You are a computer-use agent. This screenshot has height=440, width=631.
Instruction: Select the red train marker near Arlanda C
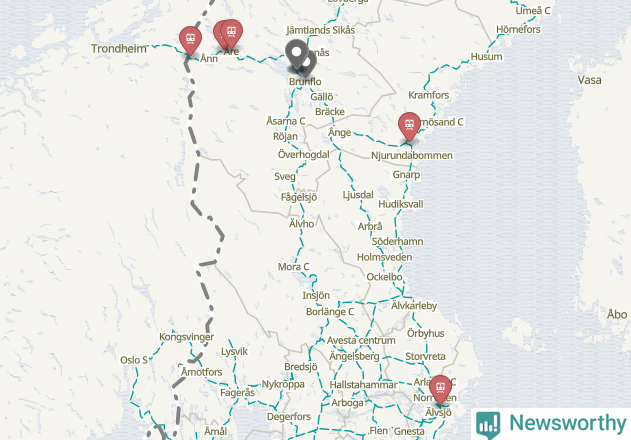point(440,389)
